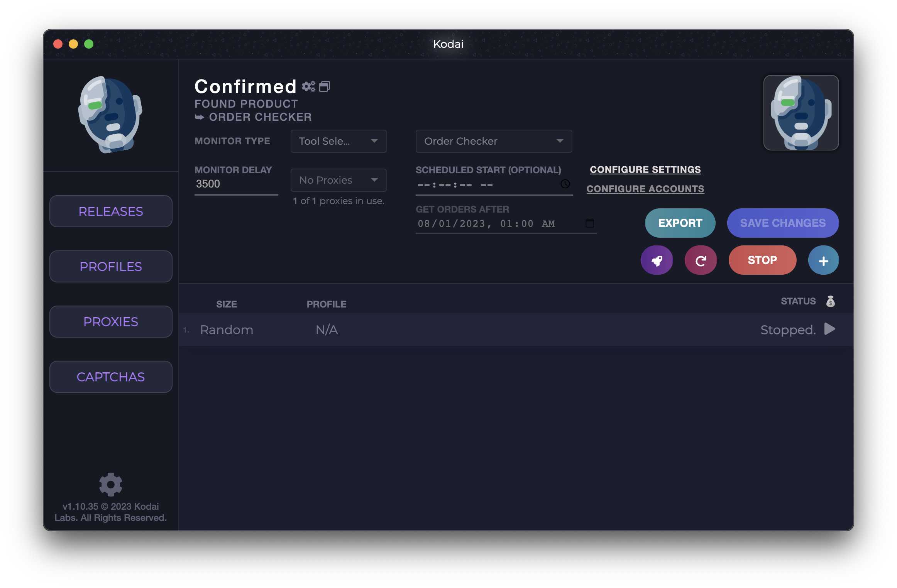Click the Stopped. status text
Viewport: 897px width, 588px height.
[788, 330]
